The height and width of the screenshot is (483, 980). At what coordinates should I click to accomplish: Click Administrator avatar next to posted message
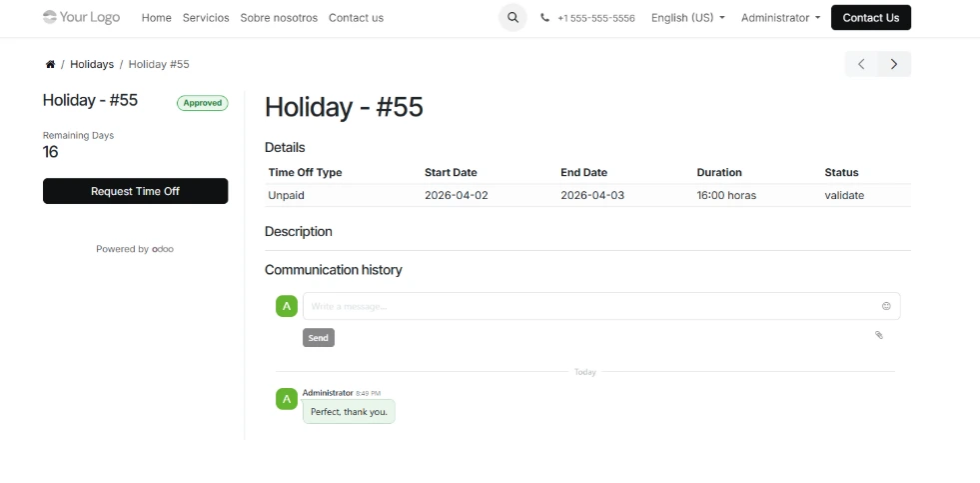pos(287,399)
